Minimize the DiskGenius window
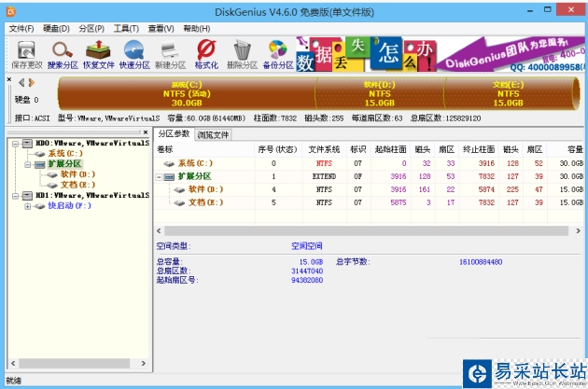This screenshot has width=588, height=389. (530, 10)
